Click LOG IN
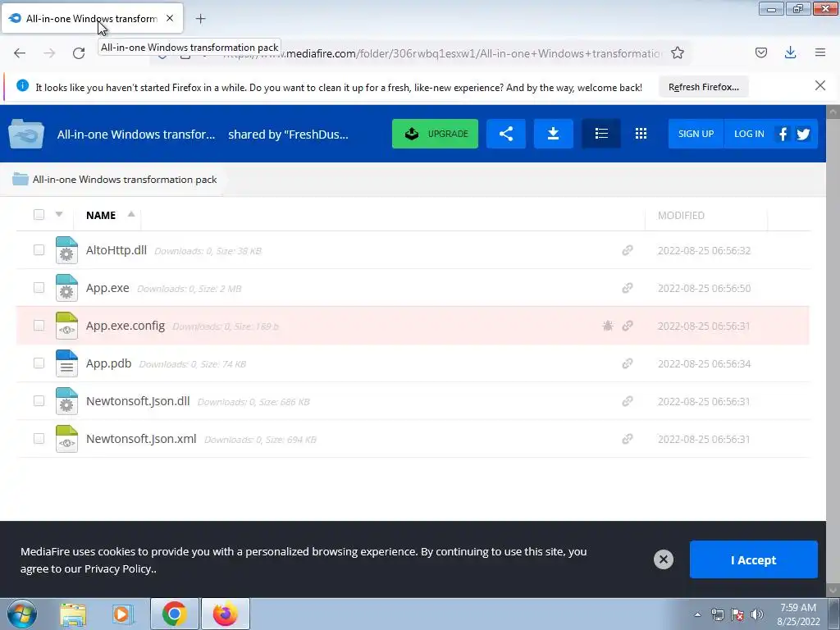The height and width of the screenshot is (630, 840). click(x=749, y=134)
